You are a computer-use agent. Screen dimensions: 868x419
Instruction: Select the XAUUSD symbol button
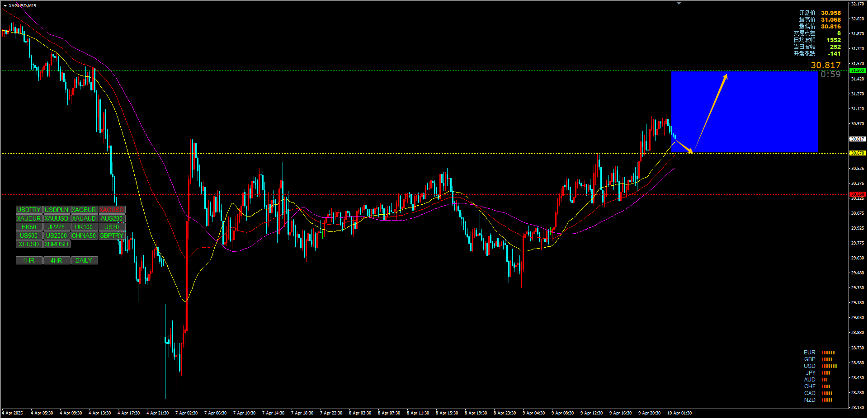coord(57,218)
